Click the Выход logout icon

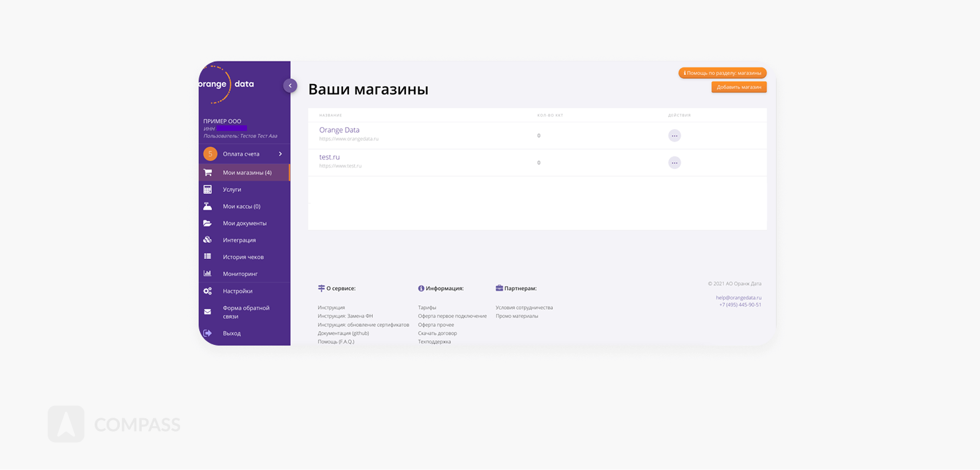[x=207, y=333]
